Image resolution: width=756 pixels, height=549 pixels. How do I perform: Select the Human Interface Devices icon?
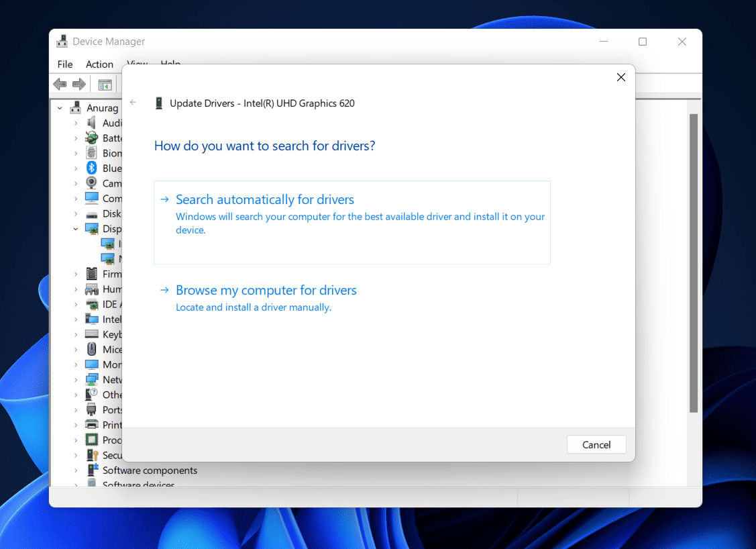[x=92, y=289]
